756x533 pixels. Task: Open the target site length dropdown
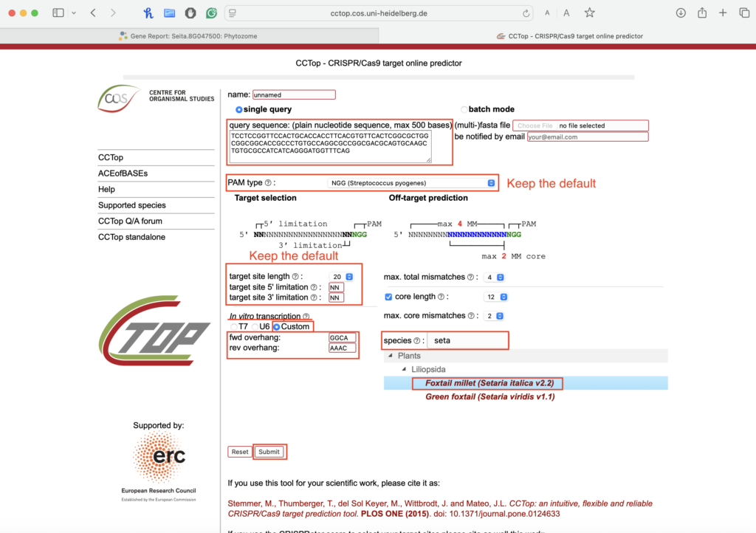343,277
